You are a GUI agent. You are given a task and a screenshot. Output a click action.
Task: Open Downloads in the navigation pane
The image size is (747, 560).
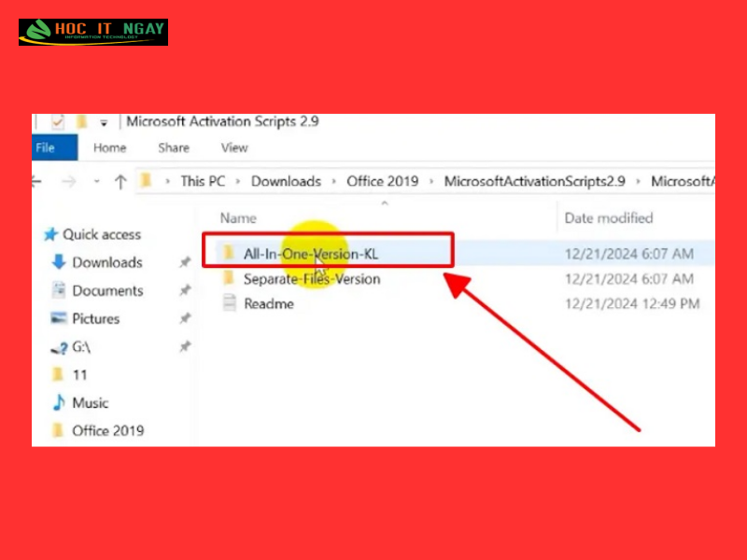click(x=107, y=262)
